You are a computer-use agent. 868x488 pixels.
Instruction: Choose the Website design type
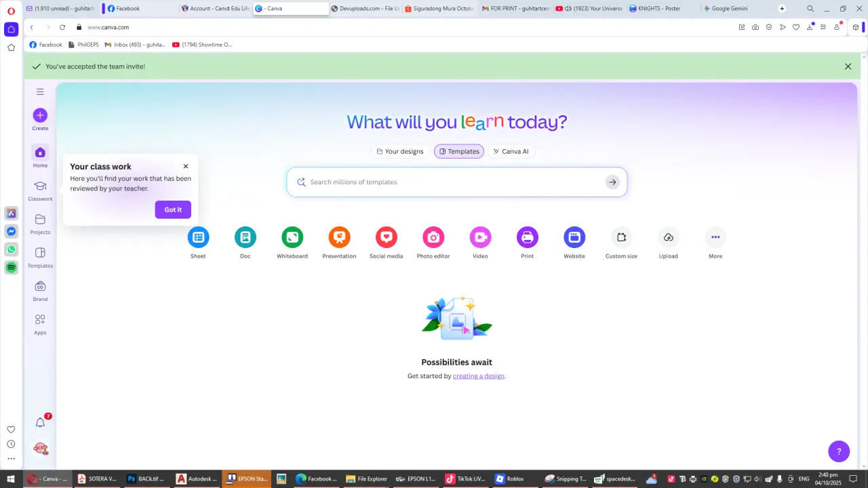point(574,237)
